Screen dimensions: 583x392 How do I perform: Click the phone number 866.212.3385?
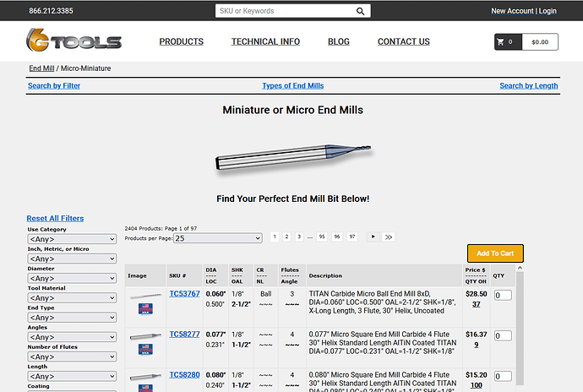(51, 11)
